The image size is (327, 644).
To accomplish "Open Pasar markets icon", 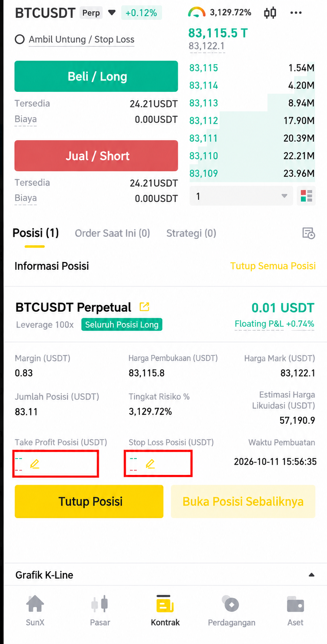I will 100,610.
